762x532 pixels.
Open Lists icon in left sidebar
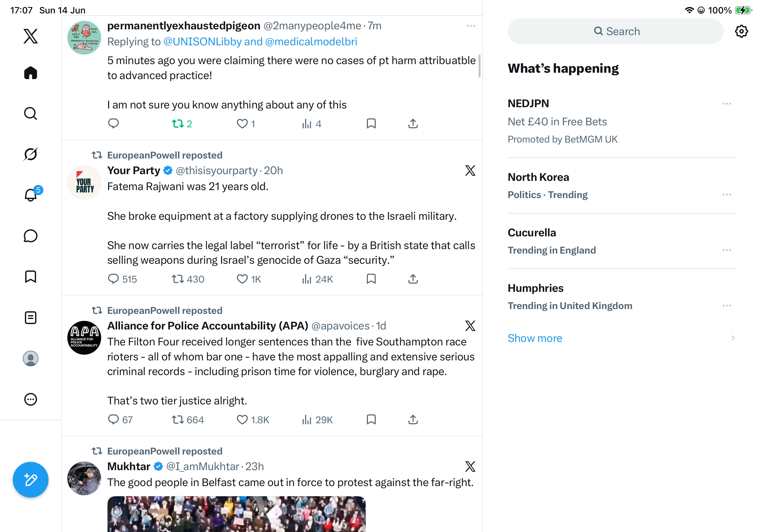point(31,318)
